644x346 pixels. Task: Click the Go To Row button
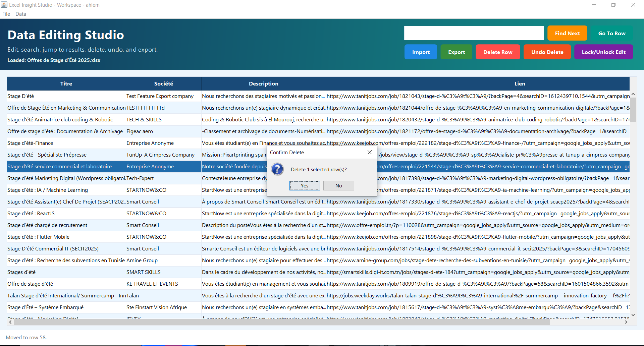point(612,33)
